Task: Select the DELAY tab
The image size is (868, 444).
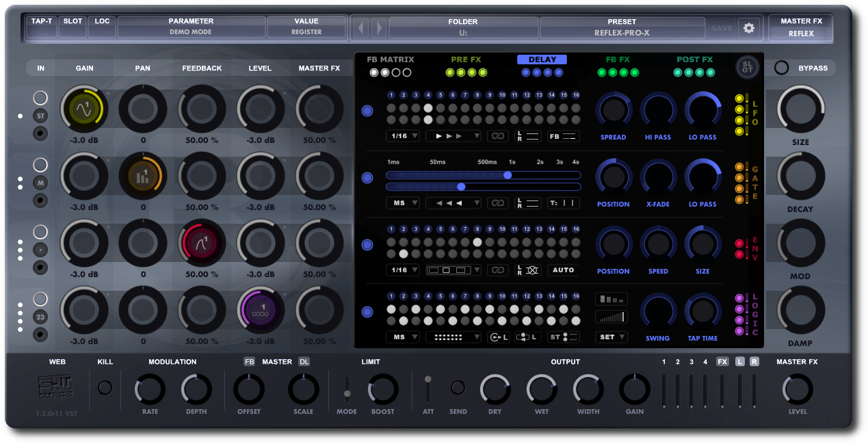Action: 542,60
